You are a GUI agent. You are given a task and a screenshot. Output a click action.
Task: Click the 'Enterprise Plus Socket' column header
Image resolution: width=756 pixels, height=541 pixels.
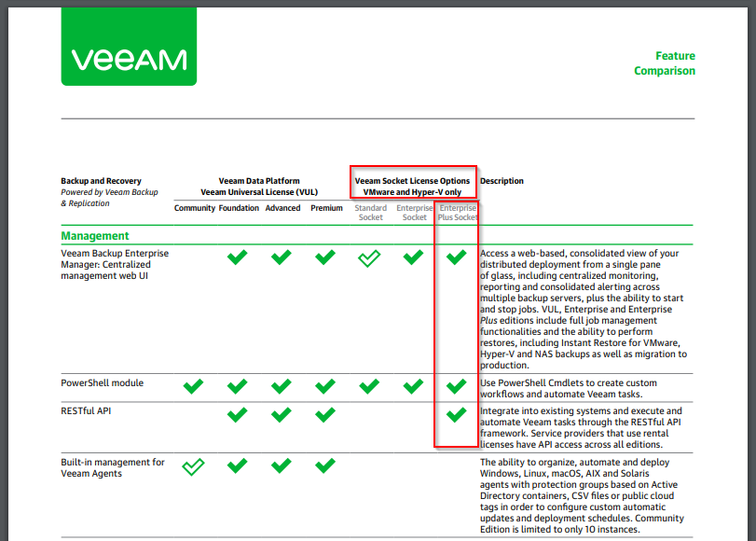458,213
